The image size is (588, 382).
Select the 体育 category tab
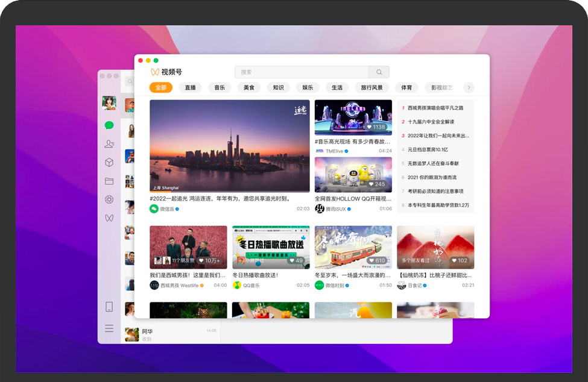(x=406, y=87)
